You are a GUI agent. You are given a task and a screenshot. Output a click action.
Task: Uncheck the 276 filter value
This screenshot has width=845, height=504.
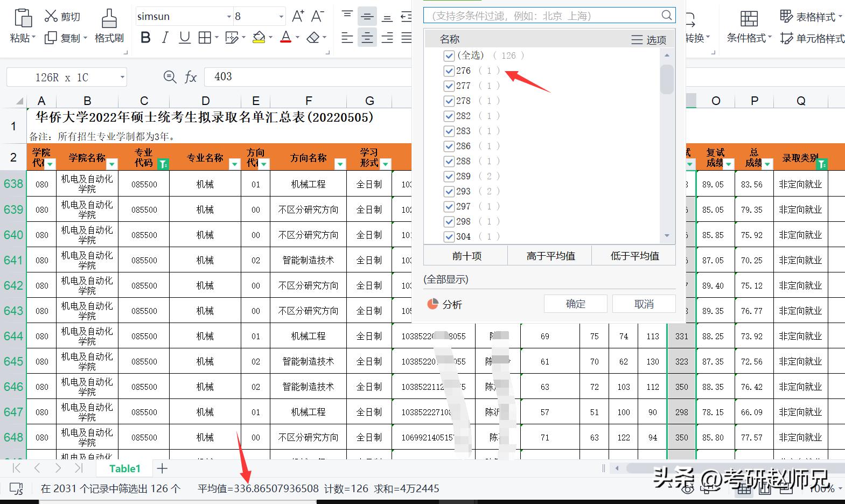[x=449, y=71]
